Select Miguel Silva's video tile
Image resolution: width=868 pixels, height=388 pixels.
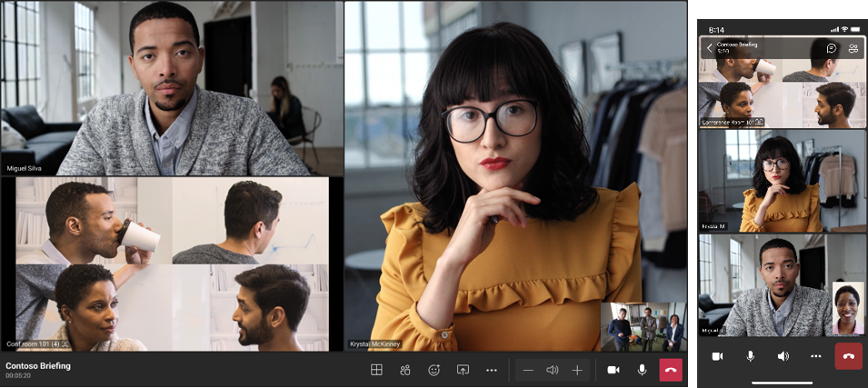click(x=172, y=88)
